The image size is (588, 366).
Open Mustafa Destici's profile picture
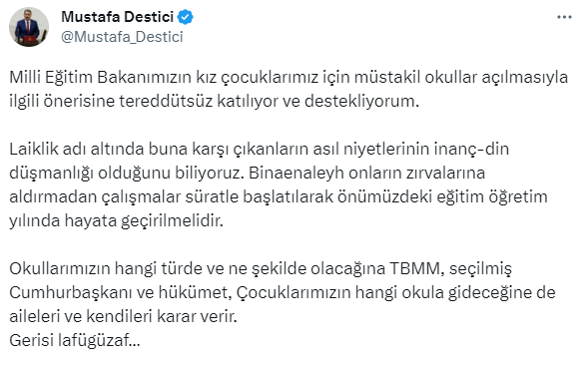[29, 27]
